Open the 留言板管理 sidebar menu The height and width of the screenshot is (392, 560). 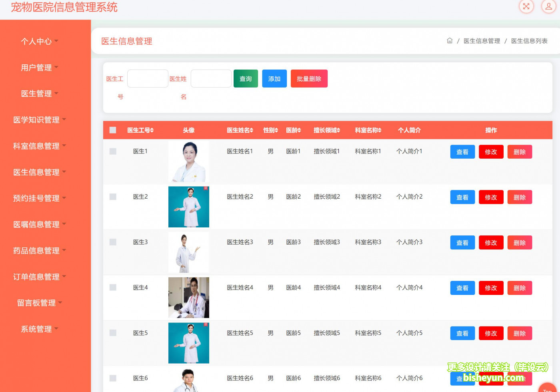click(x=40, y=303)
